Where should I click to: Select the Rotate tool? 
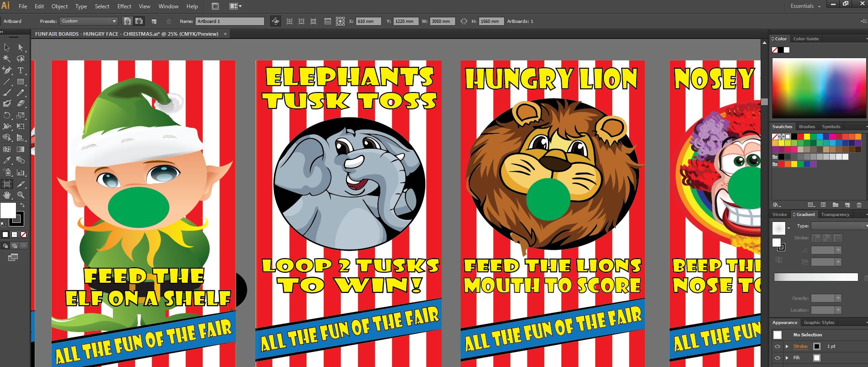(7, 115)
